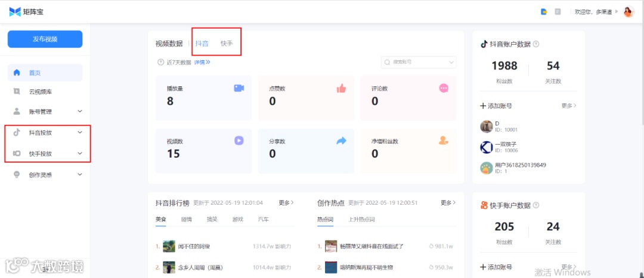Screen dimensions: 644x278
Task: Click the 播放量 video camera icon
Action: 239,88
